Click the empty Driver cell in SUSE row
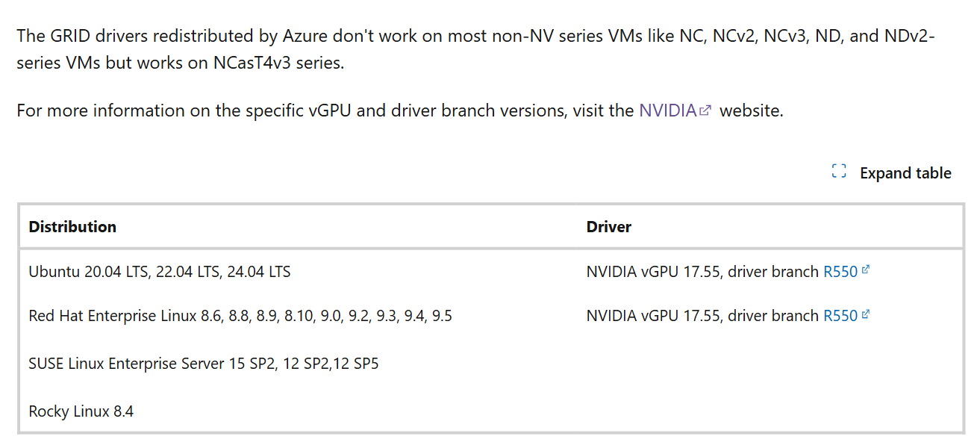 click(770, 364)
